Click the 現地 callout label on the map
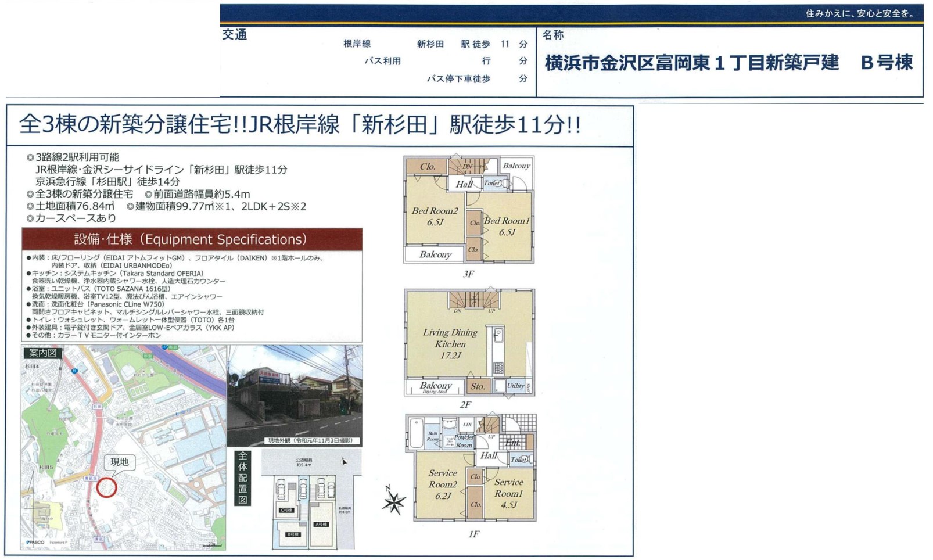Image resolution: width=933 pixels, height=560 pixels. tap(120, 462)
